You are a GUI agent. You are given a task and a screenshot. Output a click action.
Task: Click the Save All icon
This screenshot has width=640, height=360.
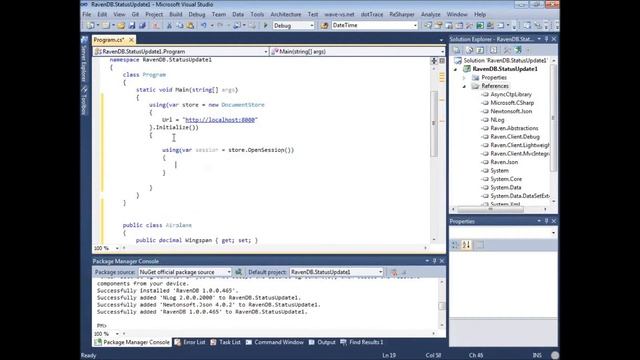(142, 26)
